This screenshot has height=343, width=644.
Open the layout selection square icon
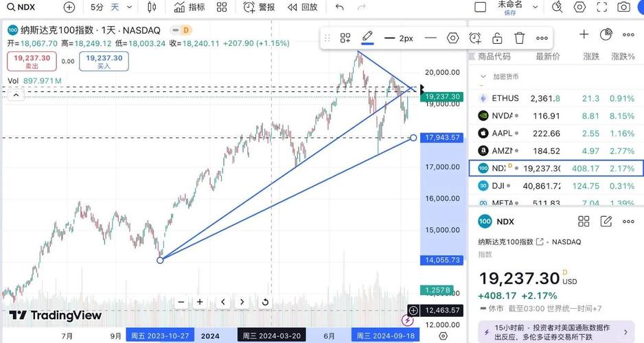[480, 7]
